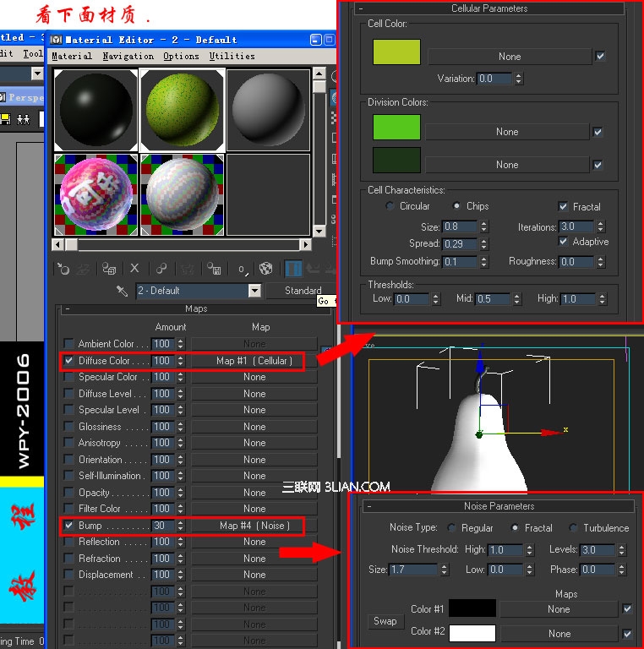
Task: Open the black Noise Color #1 swatch
Action: coord(472,608)
